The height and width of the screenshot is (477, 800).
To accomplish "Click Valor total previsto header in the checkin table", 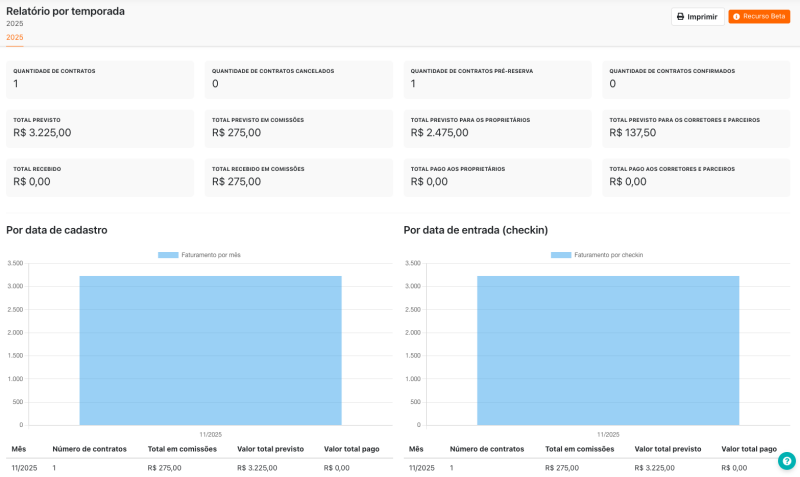I will [x=668, y=449].
